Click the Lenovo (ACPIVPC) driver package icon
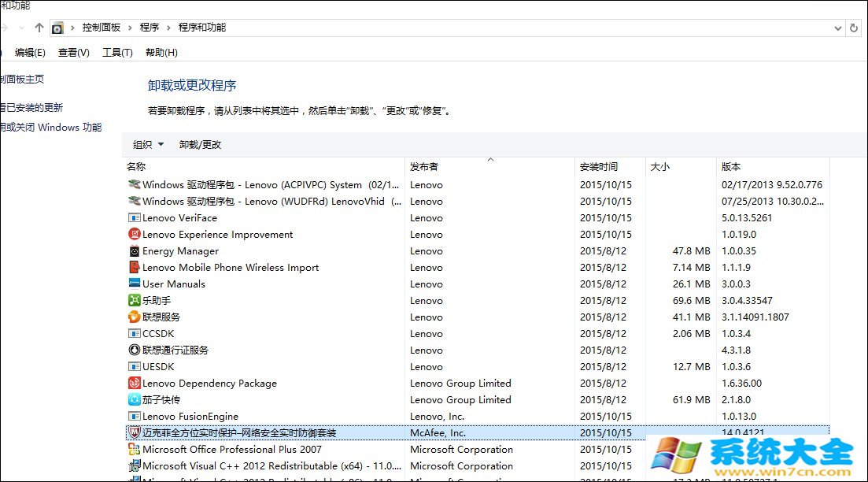The width and height of the screenshot is (868, 482). point(134,184)
